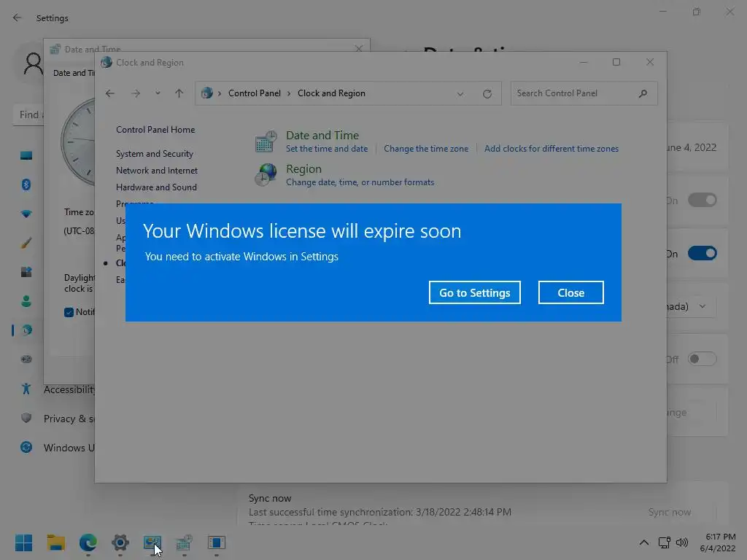Image resolution: width=747 pixels, height=560 pixels.
Task: Click the Date and Time calendar-clock icon
Action: pos(266,141)
